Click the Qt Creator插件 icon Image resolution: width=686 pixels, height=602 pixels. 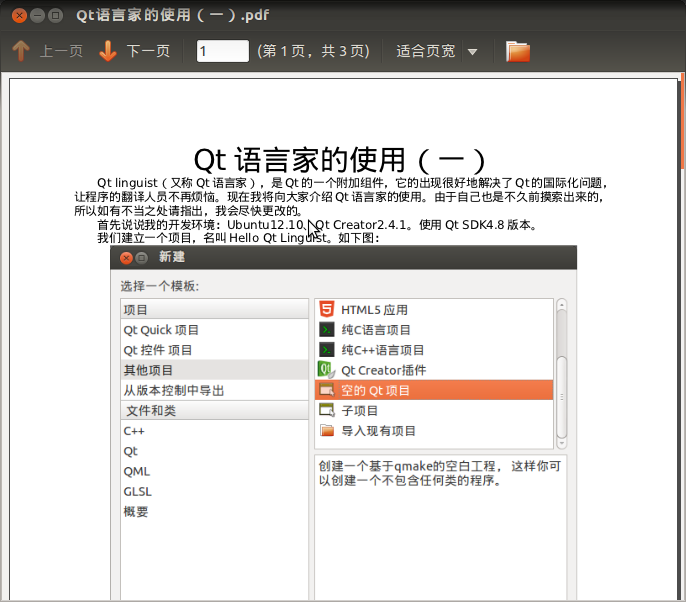[326, 370]
